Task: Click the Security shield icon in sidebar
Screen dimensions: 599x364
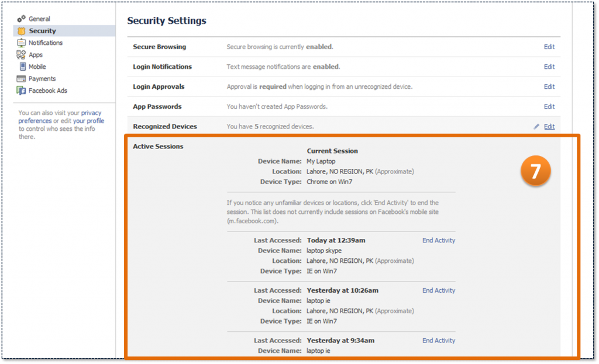Action: (22, 31)
